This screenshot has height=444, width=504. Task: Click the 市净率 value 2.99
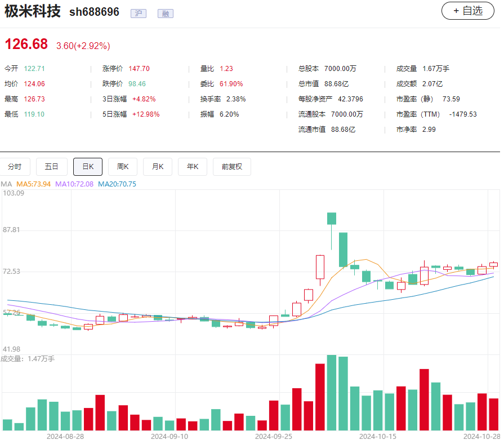coord(429,130)
